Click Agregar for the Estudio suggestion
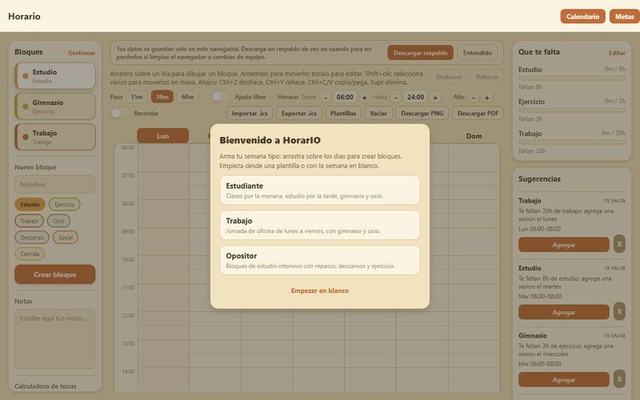 pos(564,312)
